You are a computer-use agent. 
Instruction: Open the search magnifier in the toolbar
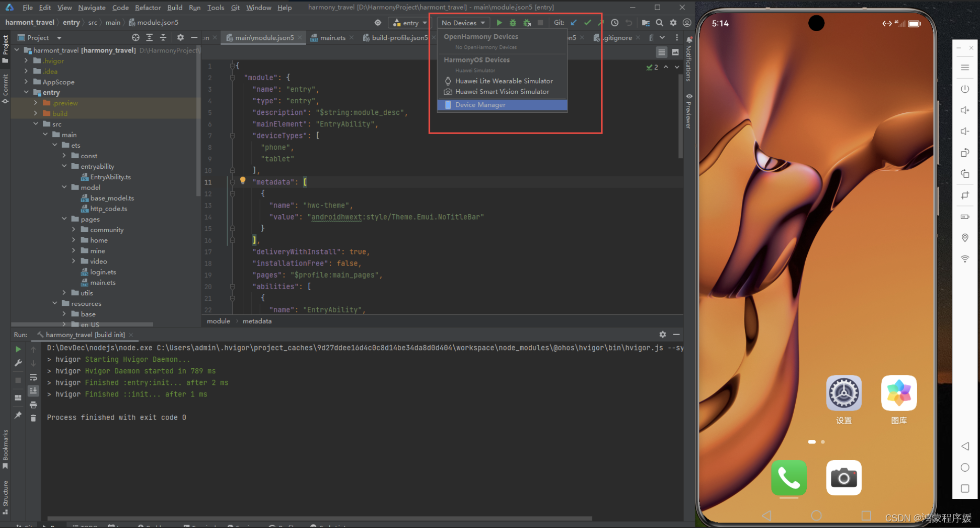point(659,23)
